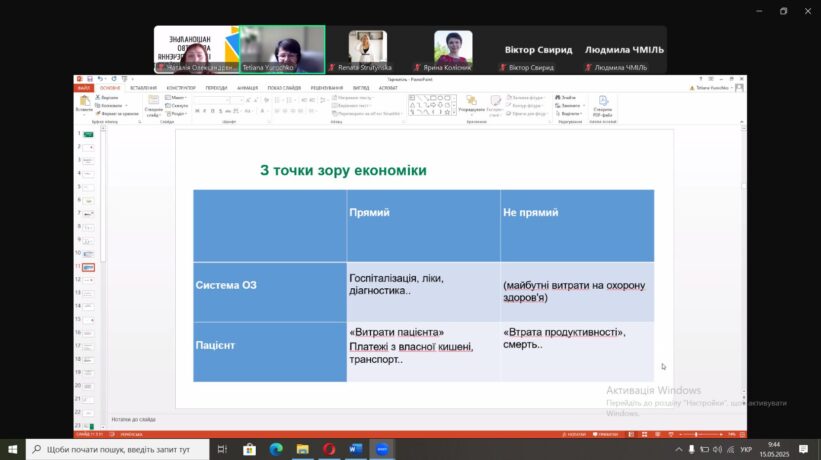Click the Paste (Вставити) button in ribbon
821x460 pixels.
pos(84,106)
